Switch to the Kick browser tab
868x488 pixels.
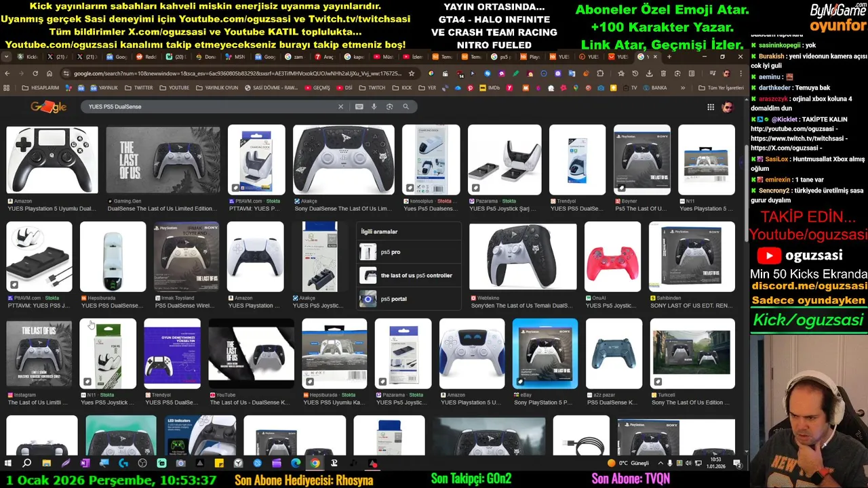click(x=27, y=57)
